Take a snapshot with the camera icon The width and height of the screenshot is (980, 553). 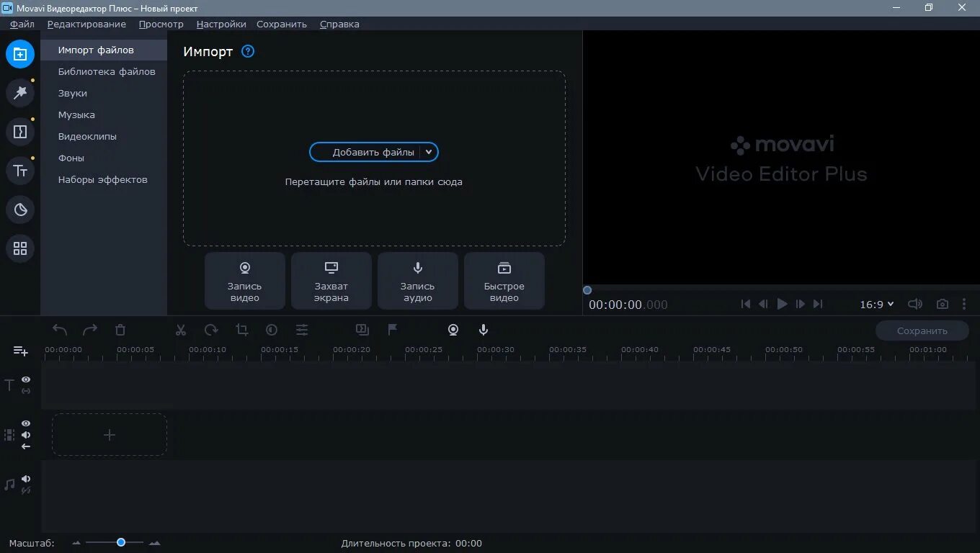pos(943,304)
